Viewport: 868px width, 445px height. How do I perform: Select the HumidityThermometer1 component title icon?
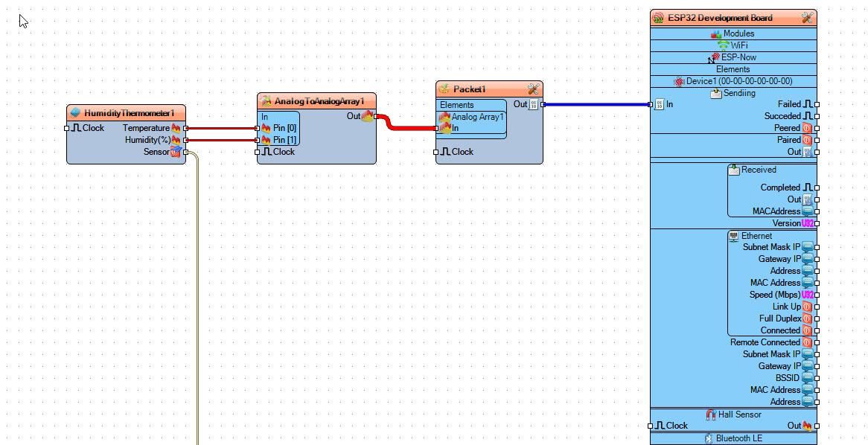coord(75,113)
